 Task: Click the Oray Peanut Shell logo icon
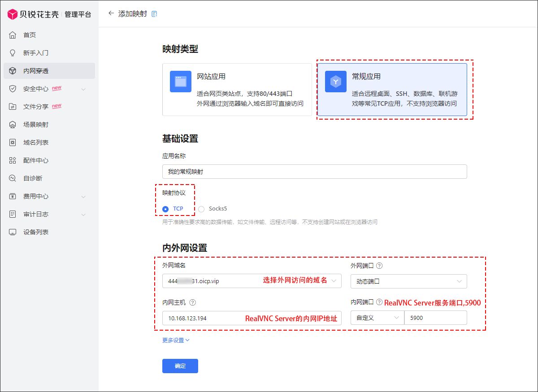tap(13, 14)
